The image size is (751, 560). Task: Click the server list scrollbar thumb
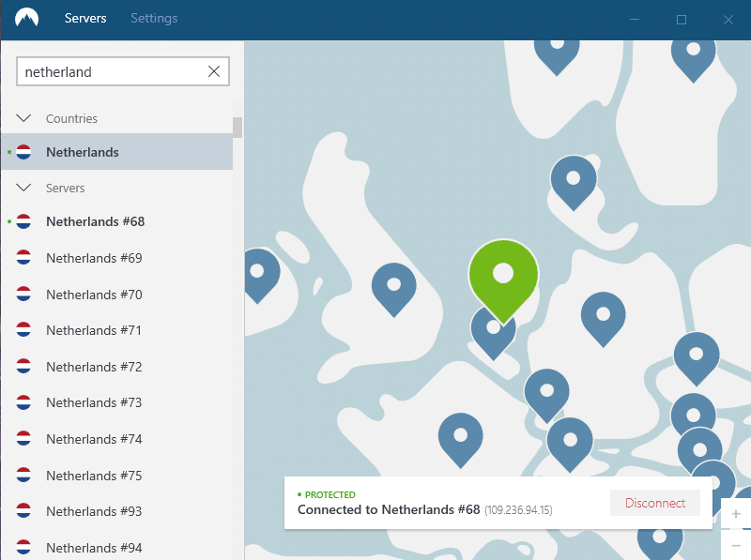pos(238,128)
